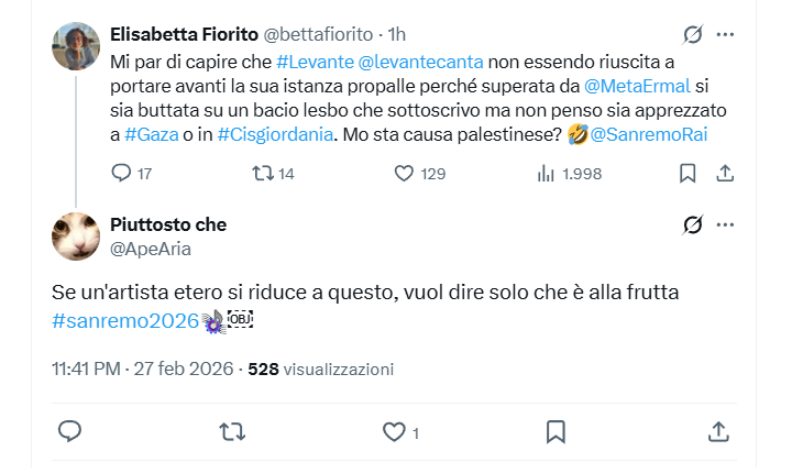Open Elisabetta Fiorito's profile picture
Screen dimensions: 787x468
[x=76, y=46]
